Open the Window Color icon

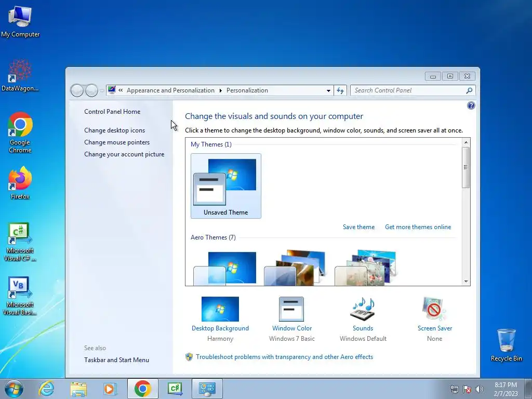(x=291, y=309)
